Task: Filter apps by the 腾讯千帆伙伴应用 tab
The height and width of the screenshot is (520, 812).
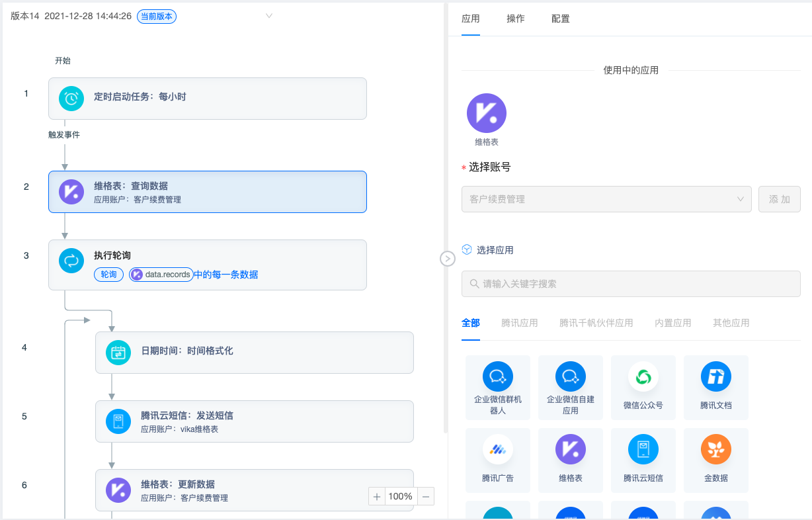Action: click(596, 323)
